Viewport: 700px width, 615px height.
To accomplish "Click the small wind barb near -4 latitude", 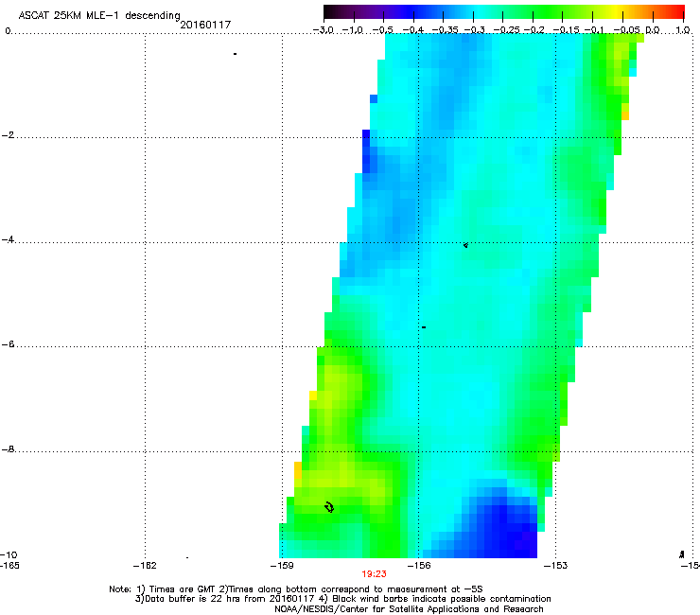I will coord(465,245).
